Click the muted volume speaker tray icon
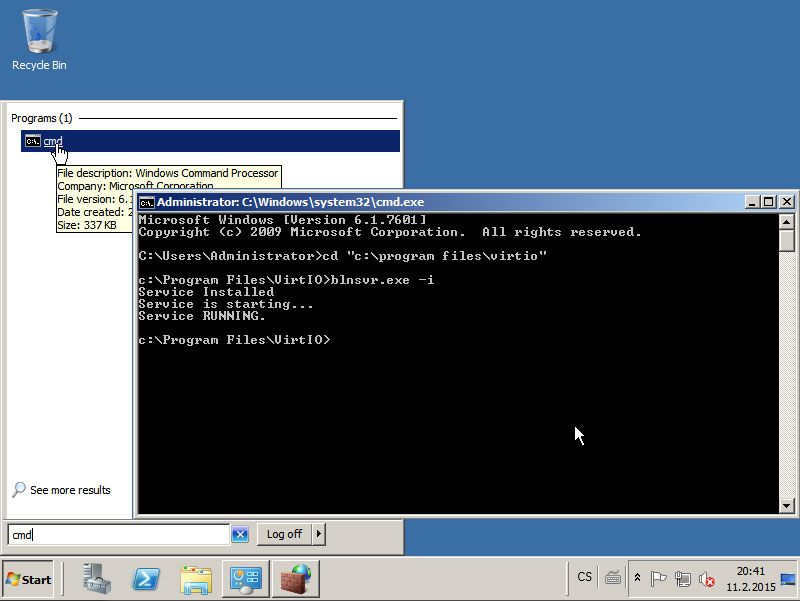Viewport: 800px width, 601px height. point(707,578)
